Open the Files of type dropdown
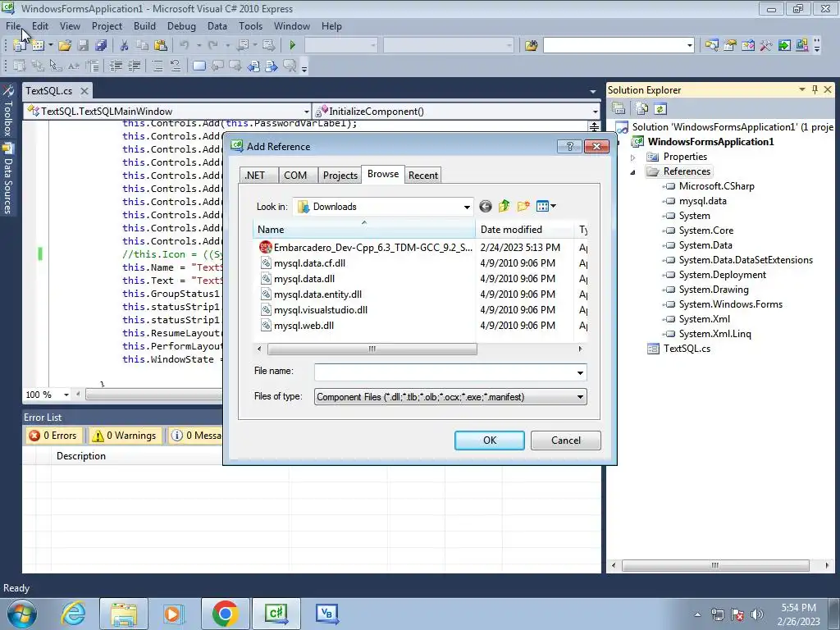The width and height of the screenshot is (840, 630). [x=580, y=397]
